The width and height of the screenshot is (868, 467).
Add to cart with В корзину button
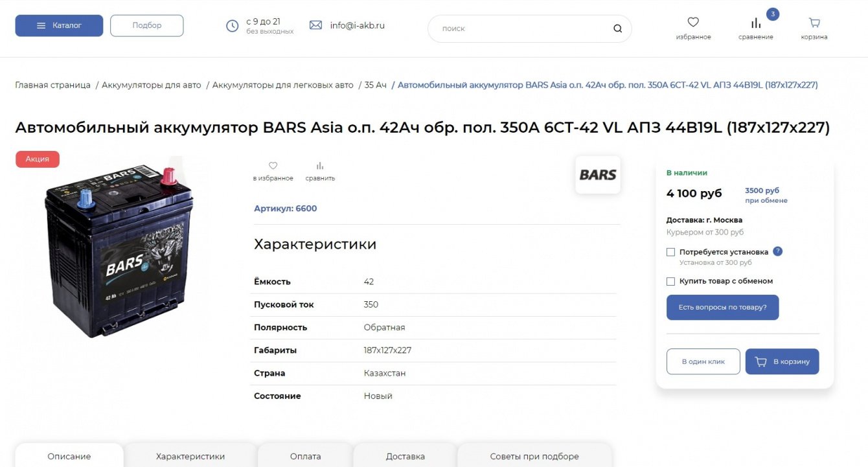pyautogui.click(x=782, y=361)
